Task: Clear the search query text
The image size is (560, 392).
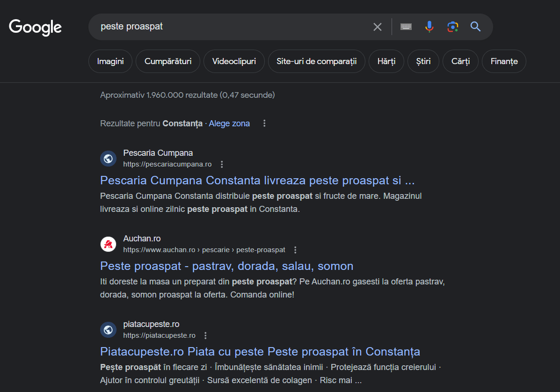Action: click(x=377, y=27)
